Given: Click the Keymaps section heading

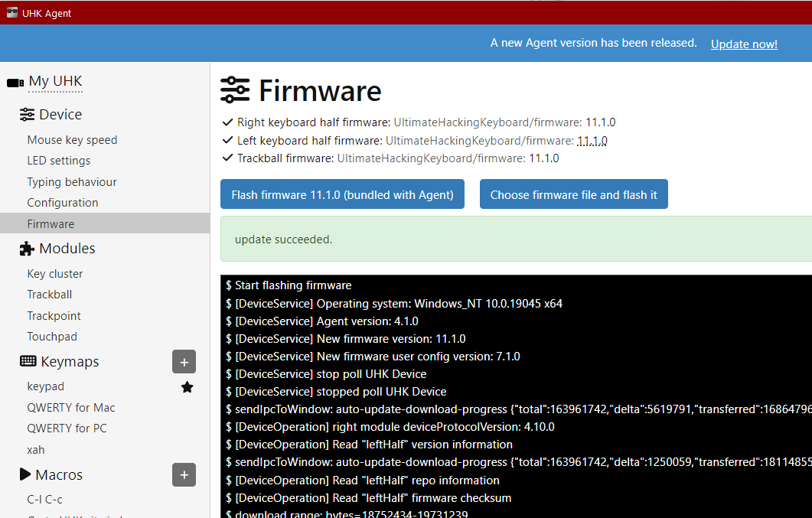Looking at the screenshot, I should point(70,361).
